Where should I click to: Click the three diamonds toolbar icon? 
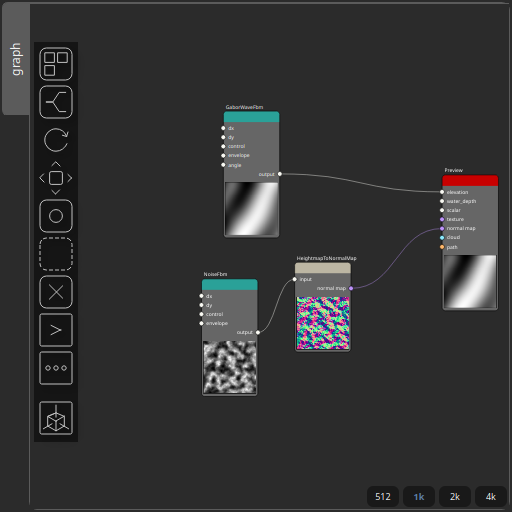(56, 368)
